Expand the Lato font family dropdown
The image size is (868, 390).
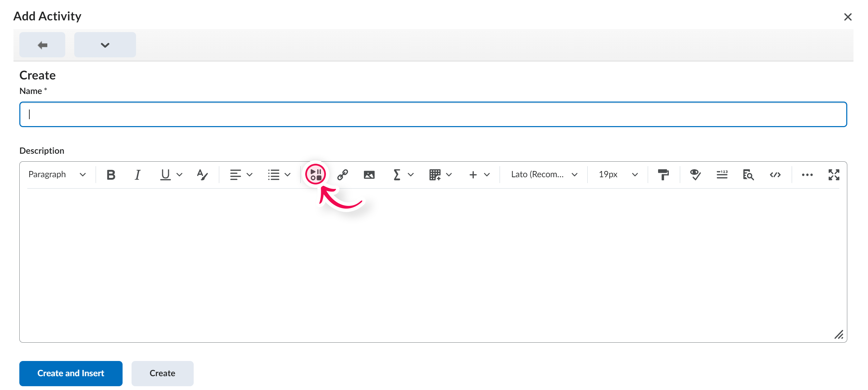542,174
